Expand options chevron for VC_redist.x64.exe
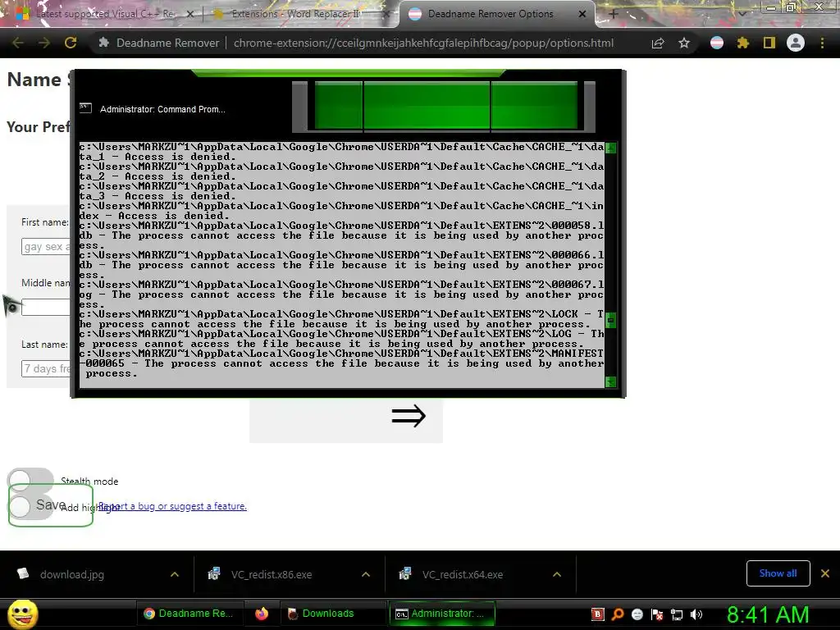 click(557, 574)
